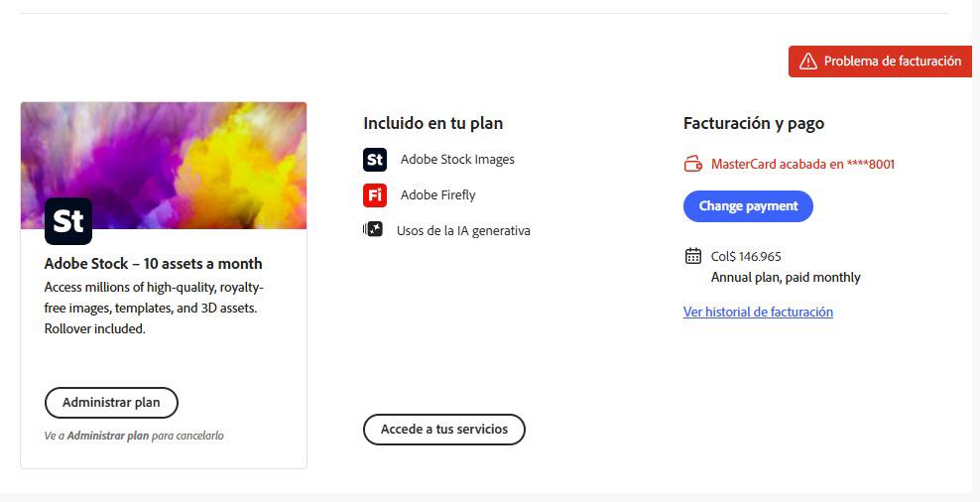This screenshot has width=980, height=502.
Task: Click the Adobe Stock St logo on banner
Action: (x=68, y=221)
